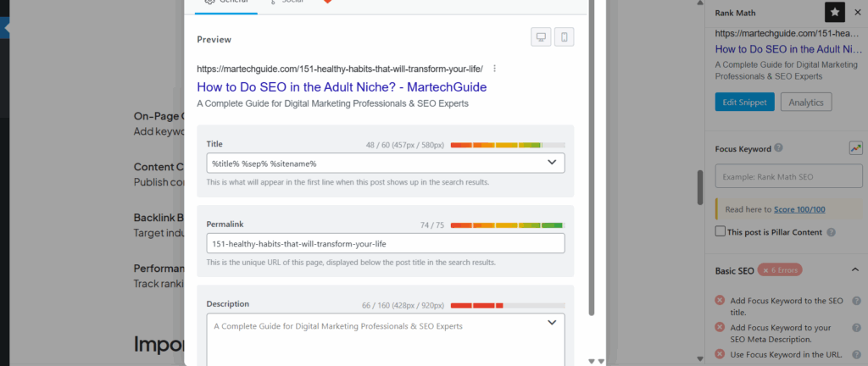
Task: Click into the Description text area
Action: click(x=386, y=340)
